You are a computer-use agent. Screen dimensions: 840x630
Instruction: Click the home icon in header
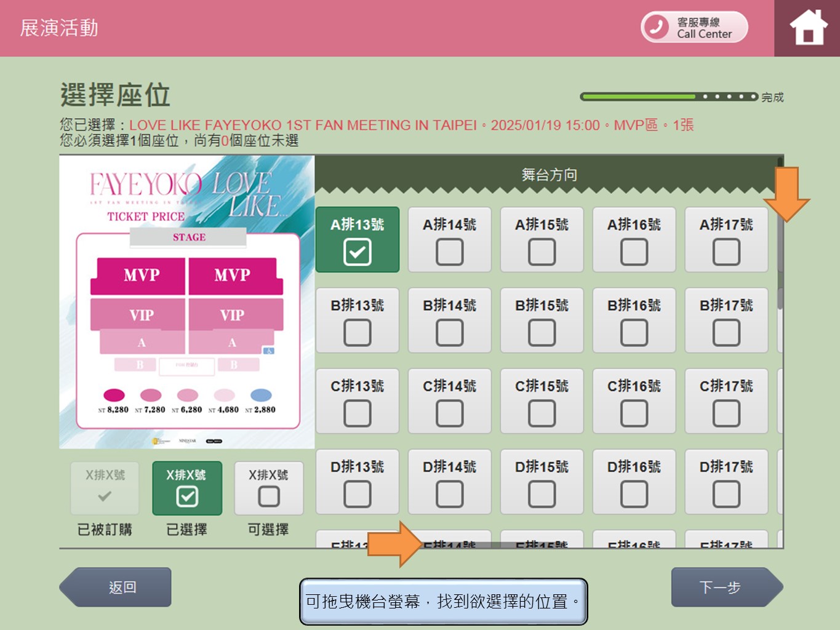click(x=807, y=28)
